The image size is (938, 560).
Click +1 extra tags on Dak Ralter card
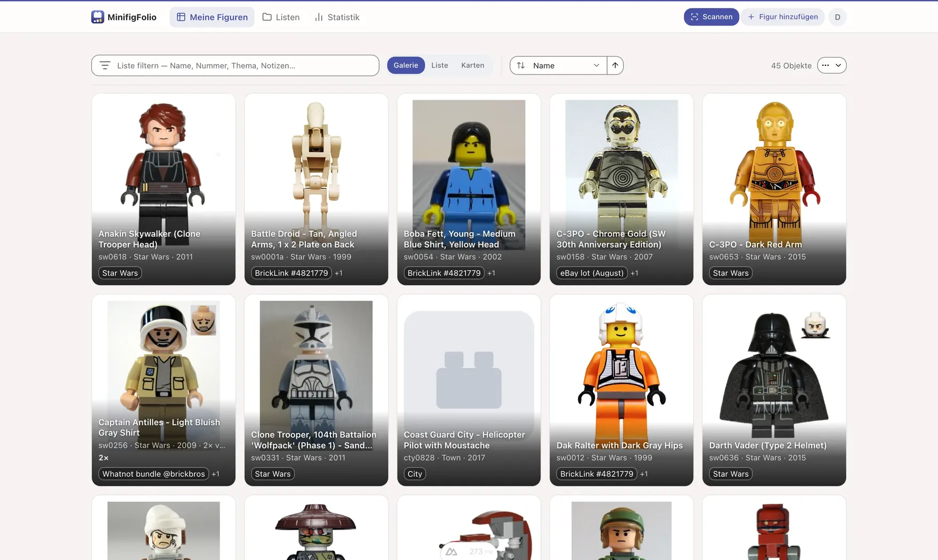pos(644,474)
